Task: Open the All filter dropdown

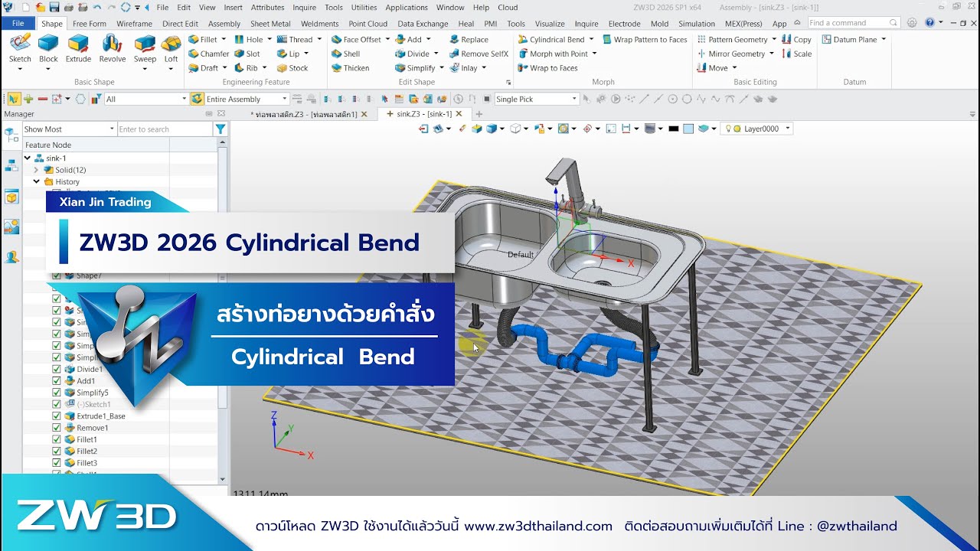Action: [146, 99]
